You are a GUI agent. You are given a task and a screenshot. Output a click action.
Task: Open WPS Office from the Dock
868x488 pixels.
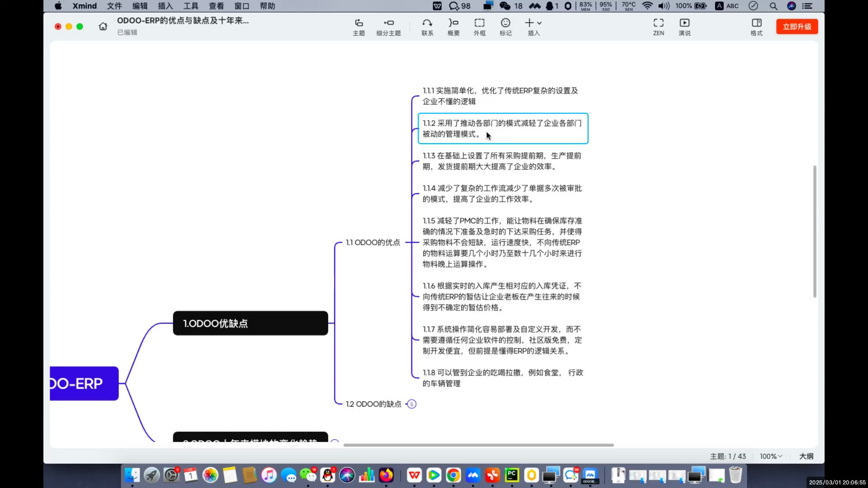414,475
